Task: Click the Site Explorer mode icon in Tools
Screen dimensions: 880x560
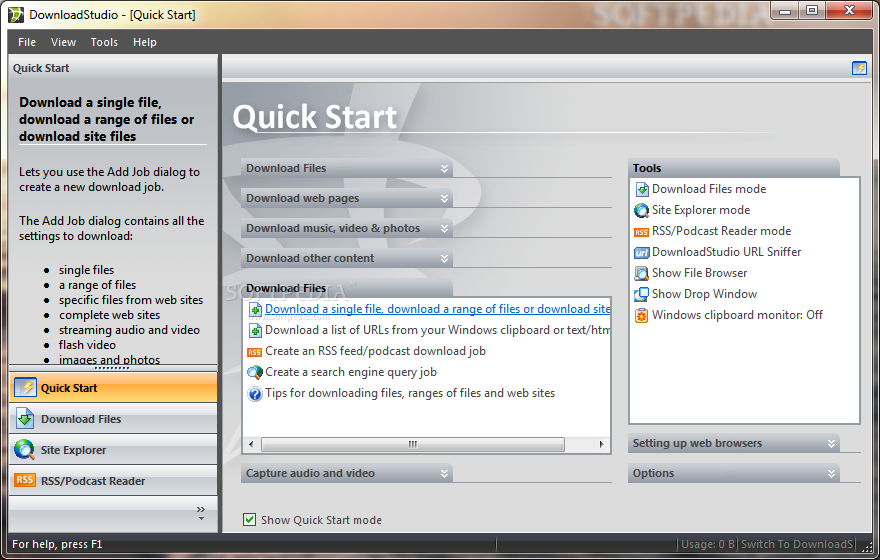Action: (x=641, y=210)
